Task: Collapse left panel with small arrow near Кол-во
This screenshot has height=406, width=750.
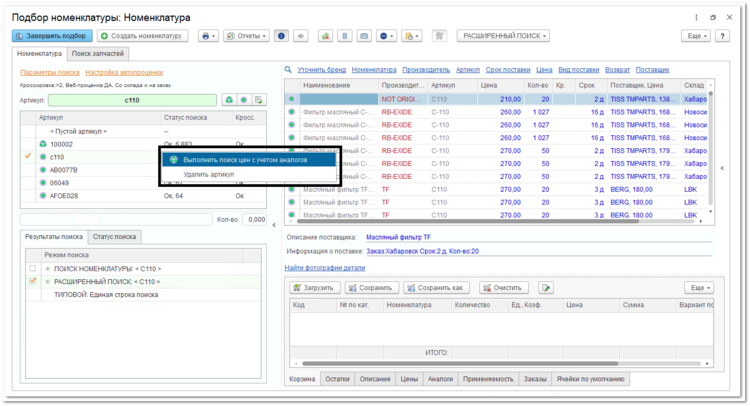Action: point(274,225)
